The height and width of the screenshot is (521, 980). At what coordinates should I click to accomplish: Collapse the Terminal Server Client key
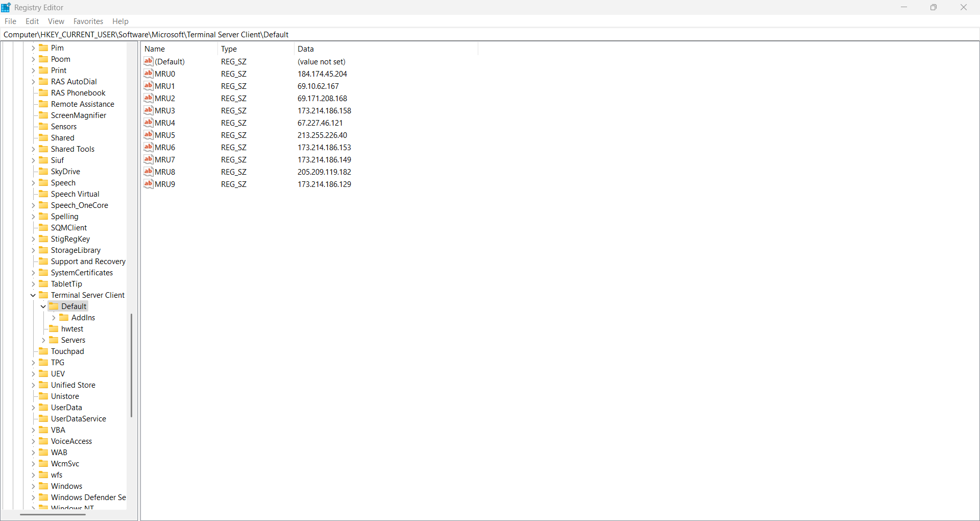click(x=33, y=295)
